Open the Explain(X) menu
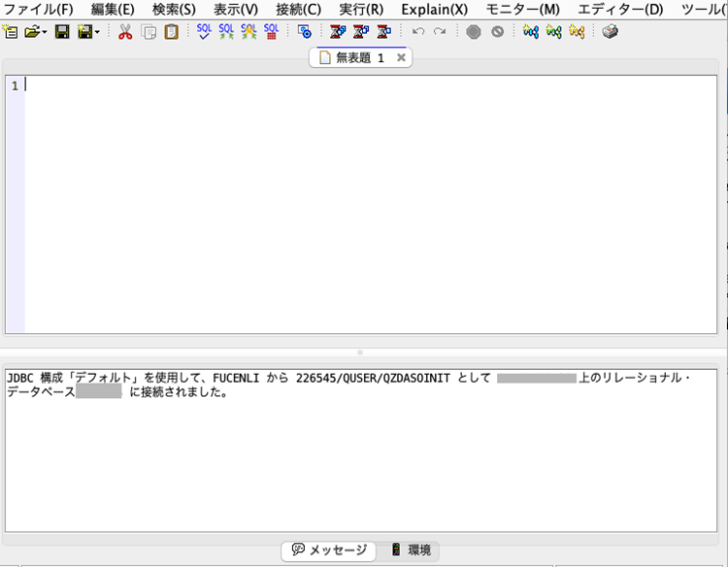Screen dimensions: 728x567 (x=434, y=9)
